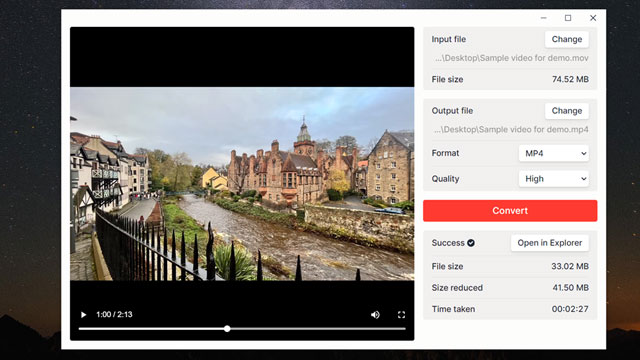Click the output path Sample video for demo.mp4
The image size is (640, 360).
pos(511,129)
